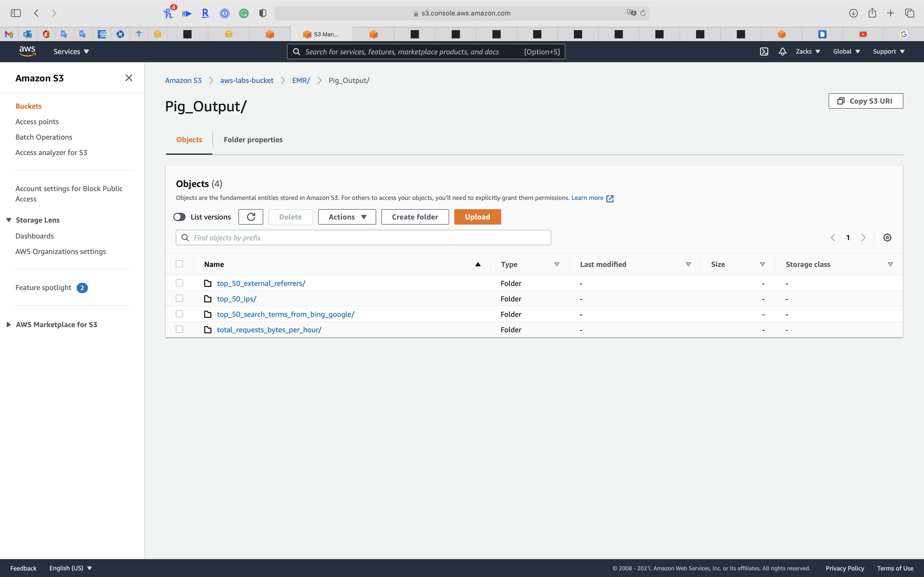Expand the Services menu
This screenshot has width=924, height=577.
pos(71,52)
